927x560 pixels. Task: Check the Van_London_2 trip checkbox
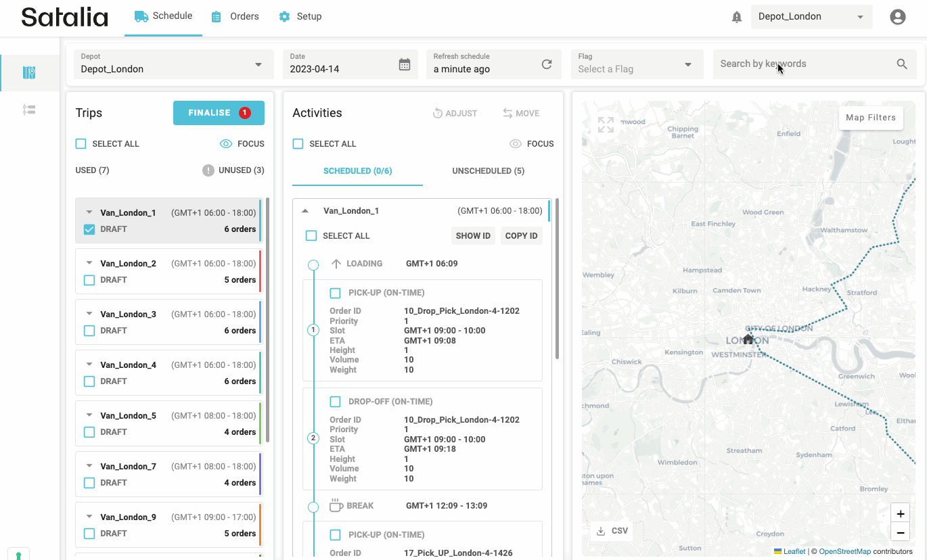point(89,280)
